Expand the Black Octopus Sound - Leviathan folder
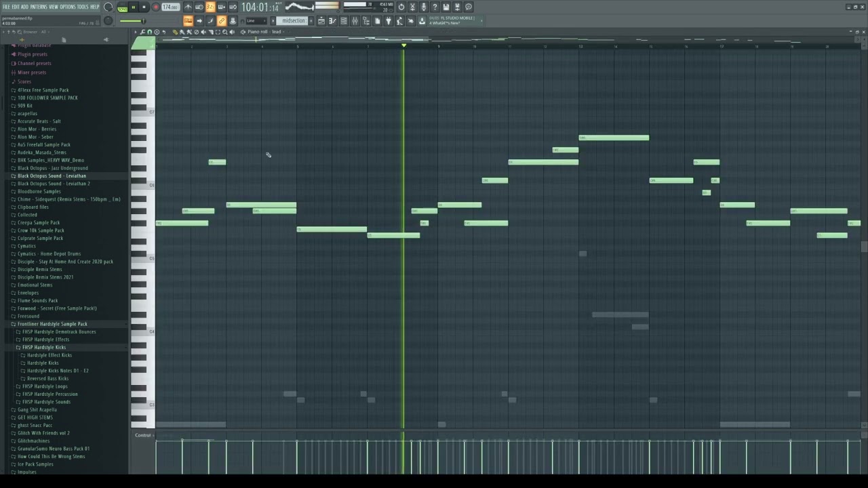Image resolution: width=868 pixels, height=488 pixels. click(52, 176)
